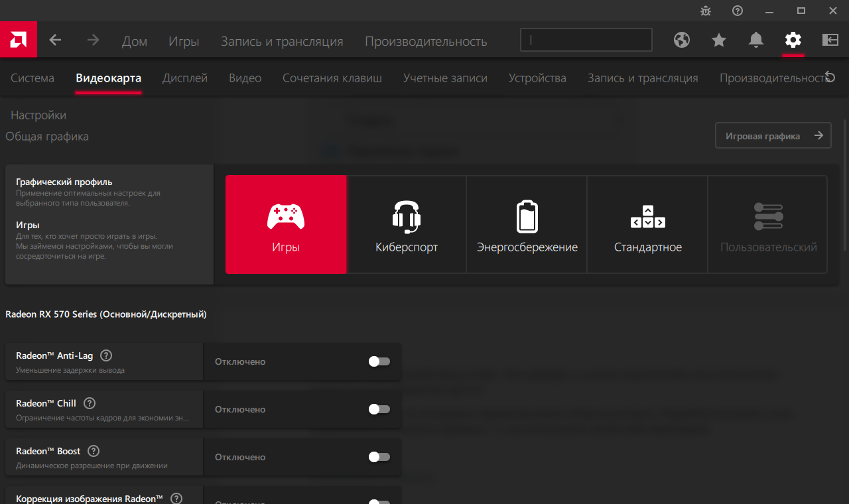This screenshot has height=504, width=849.
Task: Toggle the sidebar panel icon
Action: [830, 40]
